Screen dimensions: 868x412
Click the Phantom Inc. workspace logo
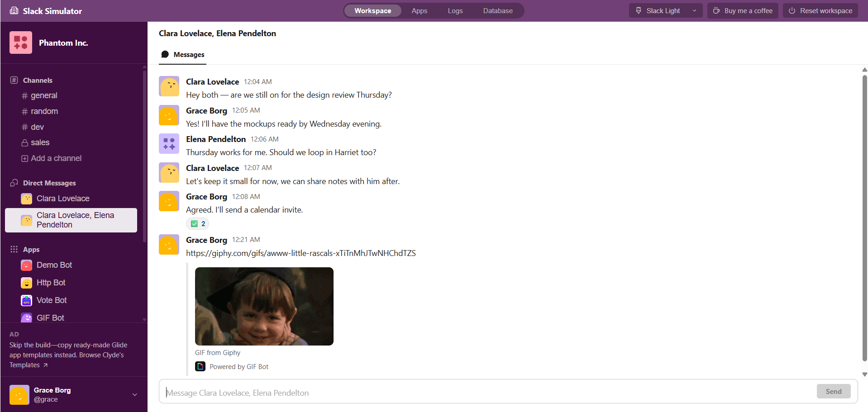(x=21, y=43)
